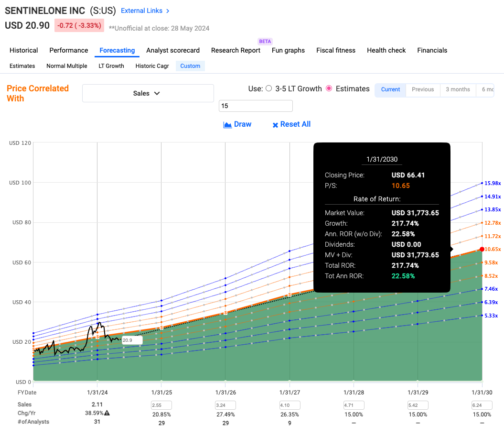Switch to the Health check tab
Screen dimensions: 504x426
click(386, 50)
